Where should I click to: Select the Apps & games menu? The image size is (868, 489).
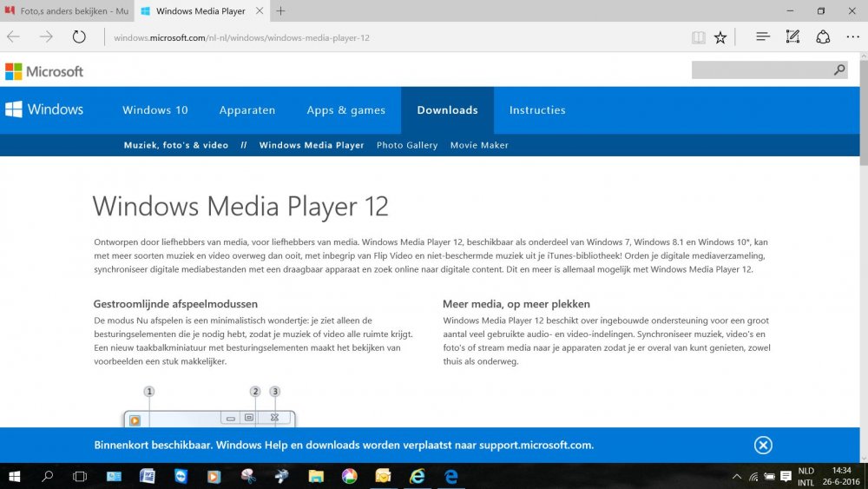345,110
